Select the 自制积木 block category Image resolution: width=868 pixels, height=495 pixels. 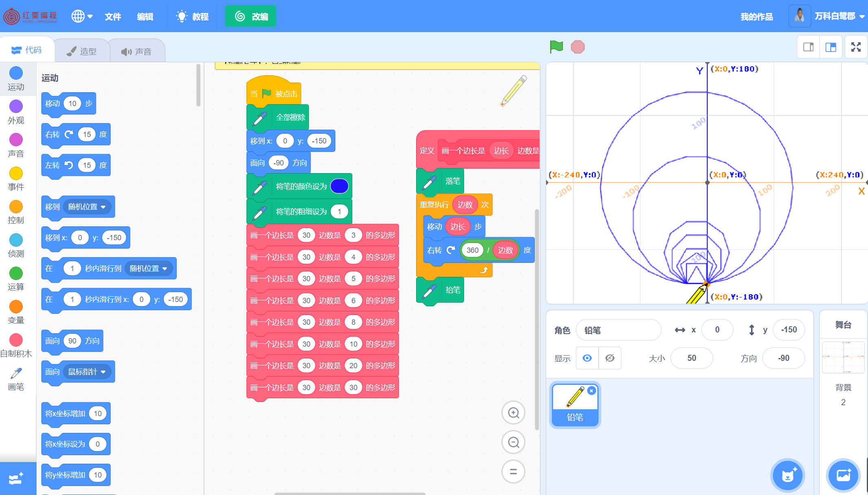(16, 345)
